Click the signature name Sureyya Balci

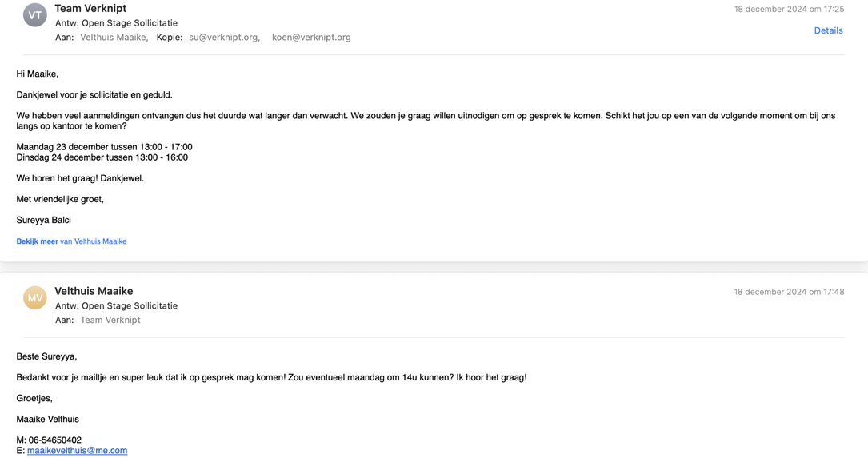(43, 220)
